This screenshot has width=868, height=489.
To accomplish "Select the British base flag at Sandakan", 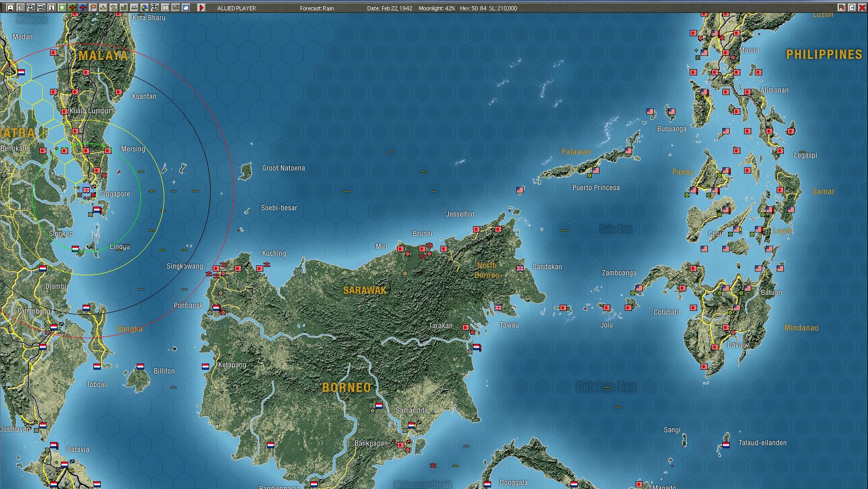I will (520, 268).
